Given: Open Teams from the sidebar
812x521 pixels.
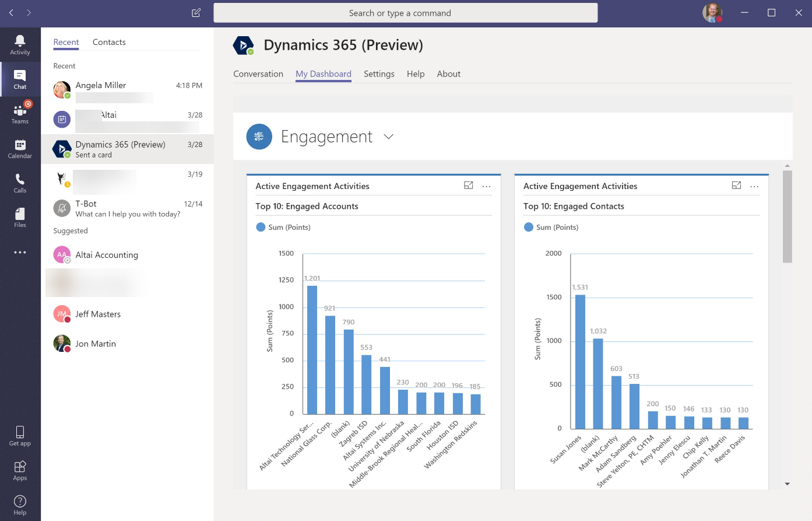Looking at the screenshot, I should point(20,114).
